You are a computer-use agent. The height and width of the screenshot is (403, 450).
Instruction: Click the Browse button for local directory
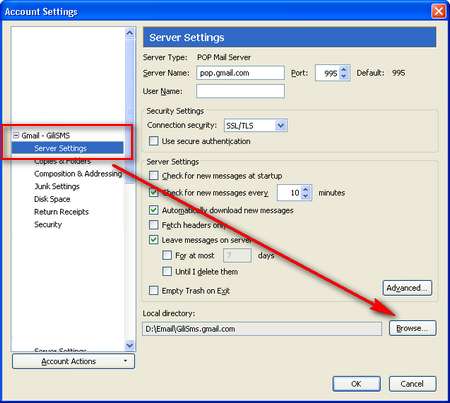coord(412,328)
